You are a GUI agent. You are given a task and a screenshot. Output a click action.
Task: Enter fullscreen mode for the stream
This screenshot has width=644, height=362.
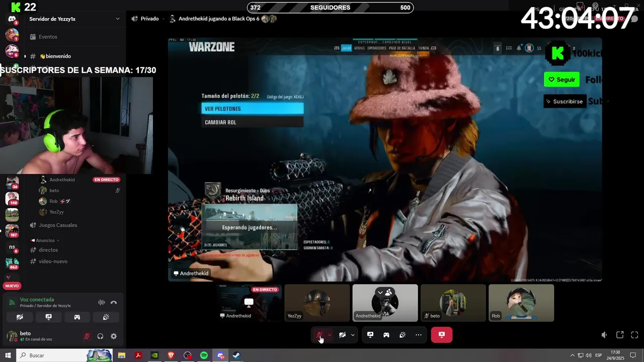tap(634, 335)
